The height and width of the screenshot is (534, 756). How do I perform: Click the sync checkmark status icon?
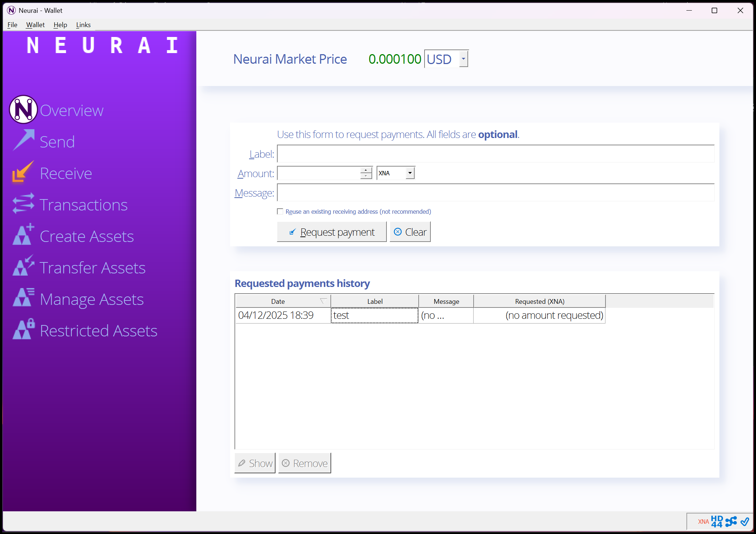pyautogui.click(x=744, y=521)
